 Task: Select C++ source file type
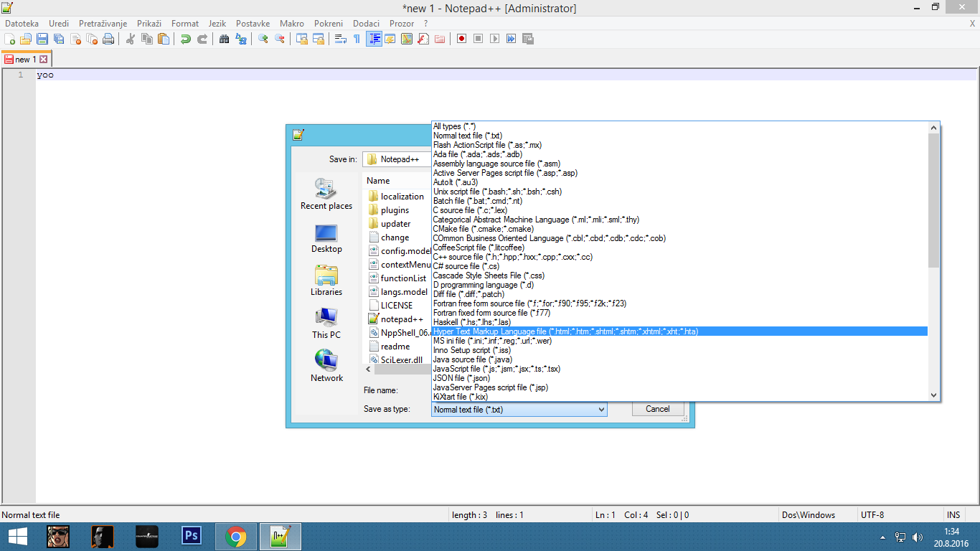pyautogui.click(x=680, y=257)
